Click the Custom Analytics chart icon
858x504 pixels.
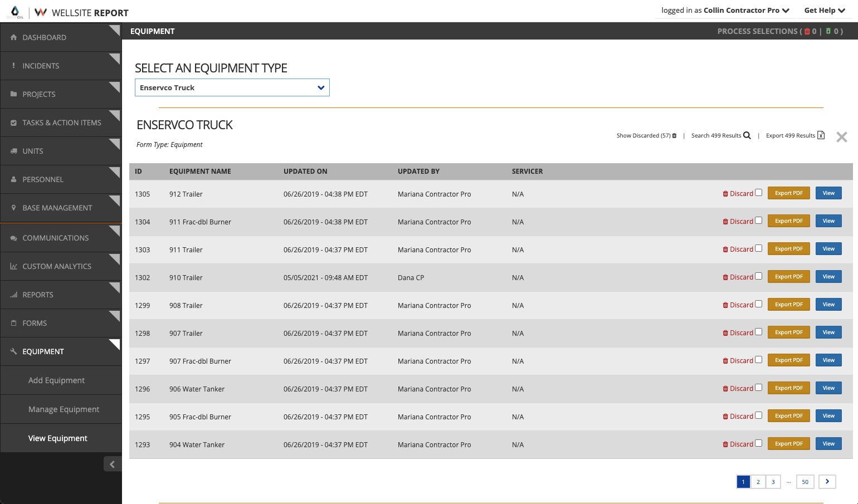13,266
